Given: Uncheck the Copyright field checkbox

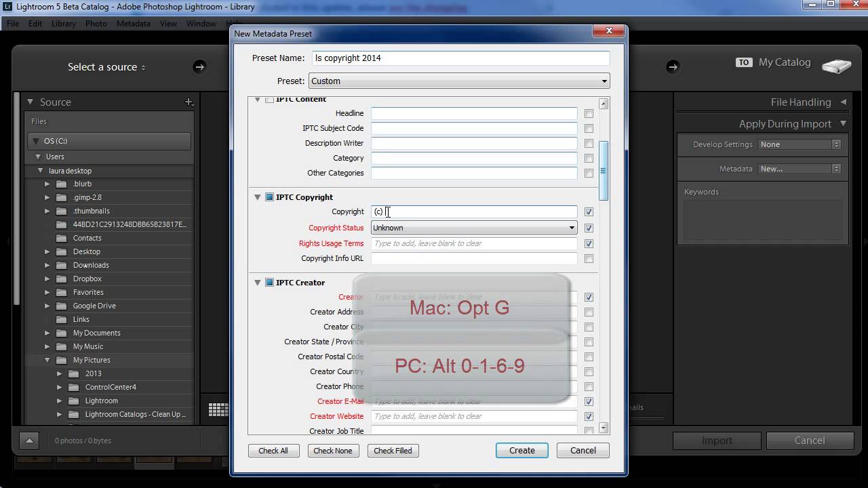Looking at the screenshot, I should pyautogui.click(x=589, y=212).
